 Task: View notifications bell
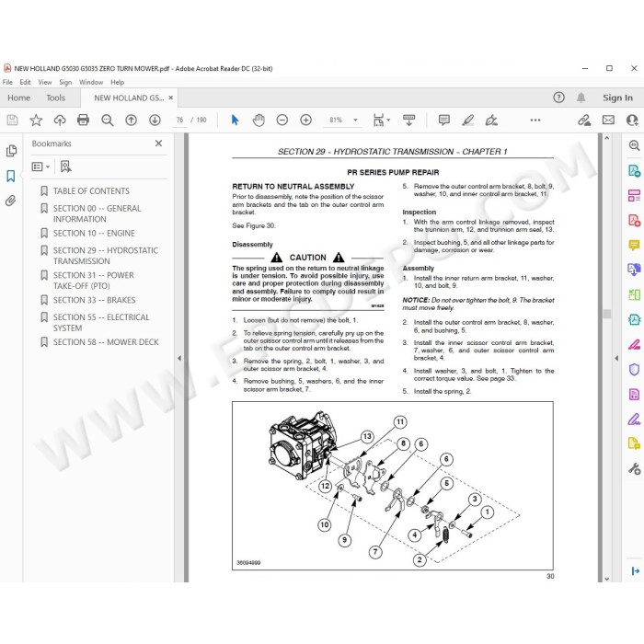pyautogui.click(x=581, y=98)
